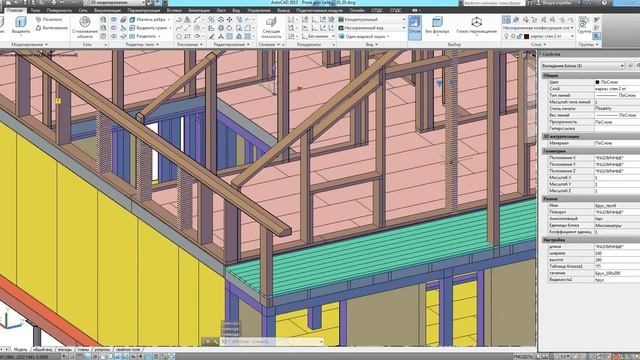Open the Несохраненный вид view dropdown
Image resolution: width=640 pixels, height=360 pixels.
click(372, 28)
